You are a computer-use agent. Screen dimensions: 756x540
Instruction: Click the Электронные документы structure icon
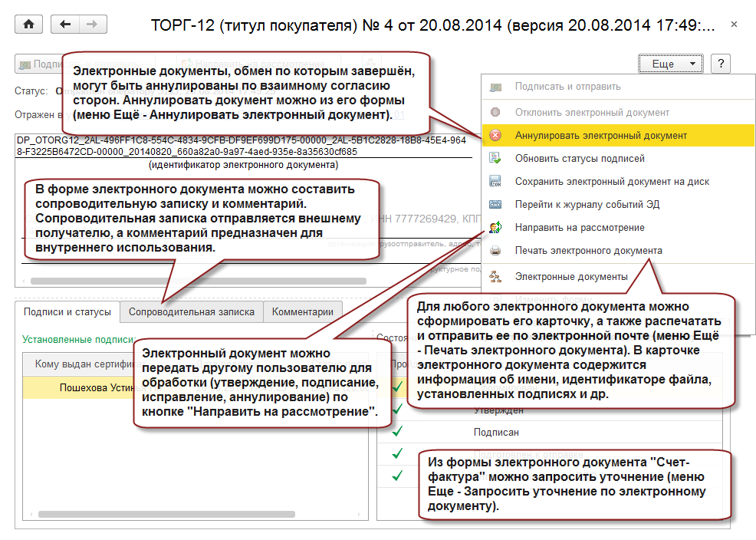(495, 276)
